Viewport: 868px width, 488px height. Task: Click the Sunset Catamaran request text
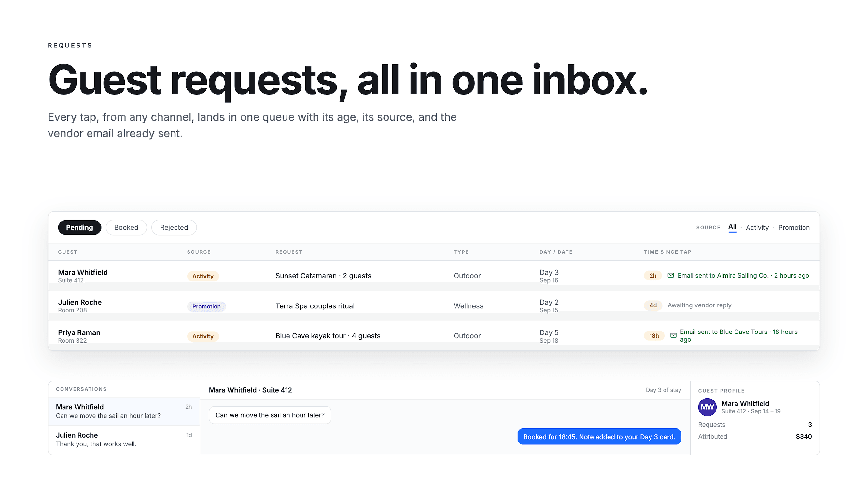(323, 276)
